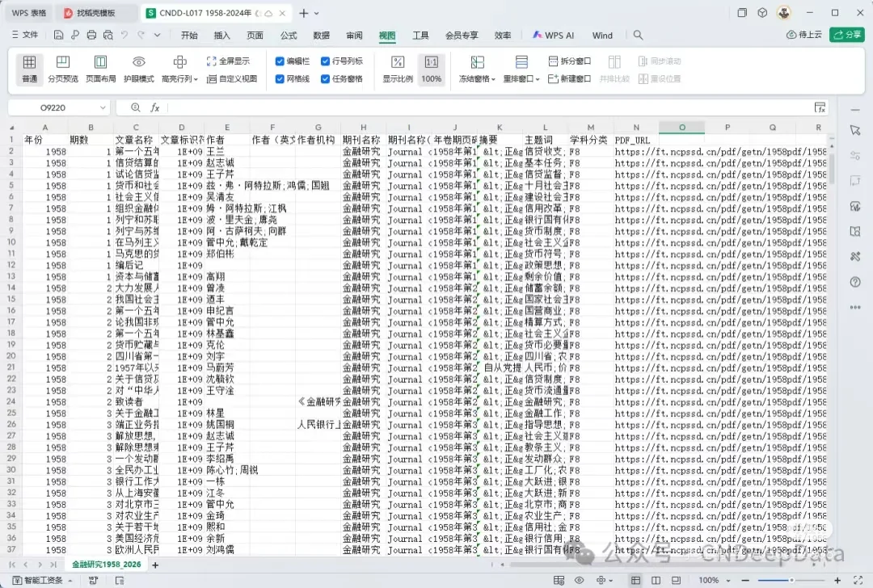Click the Name Box showing O9220
Viewport: 873px width, 588px height.
click(x=53, y=107)
